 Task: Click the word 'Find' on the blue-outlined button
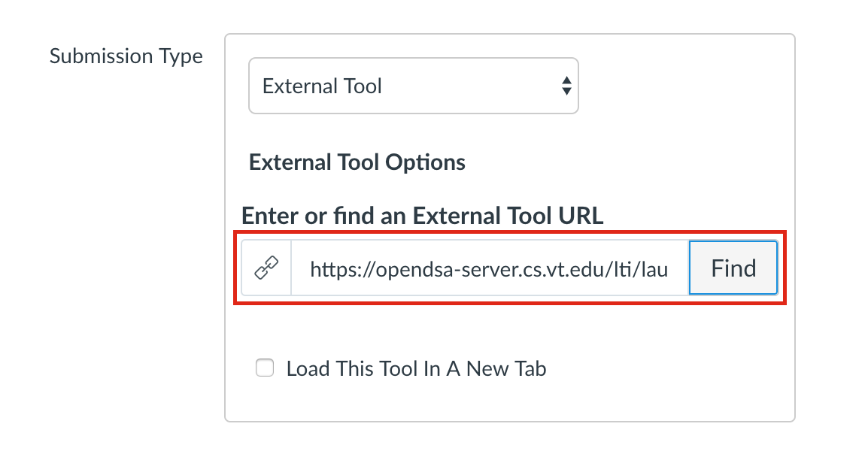[x=733, y=268]
